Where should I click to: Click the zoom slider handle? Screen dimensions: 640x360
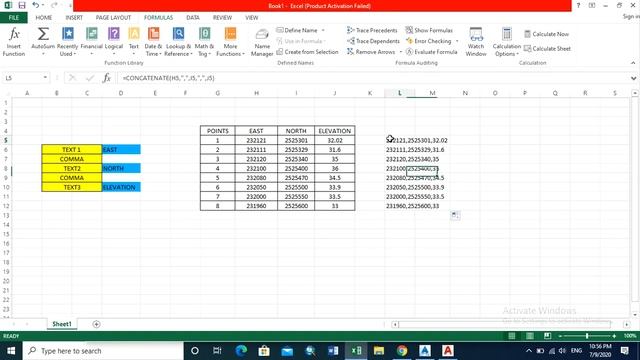pos(587,336)
